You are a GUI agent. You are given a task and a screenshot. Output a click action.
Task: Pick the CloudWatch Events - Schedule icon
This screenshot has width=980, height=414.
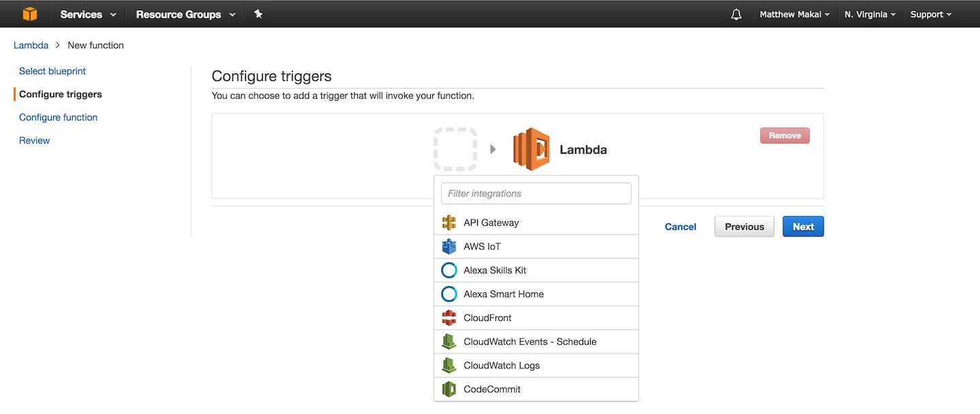pyautogui.click(x=449, y=341)
